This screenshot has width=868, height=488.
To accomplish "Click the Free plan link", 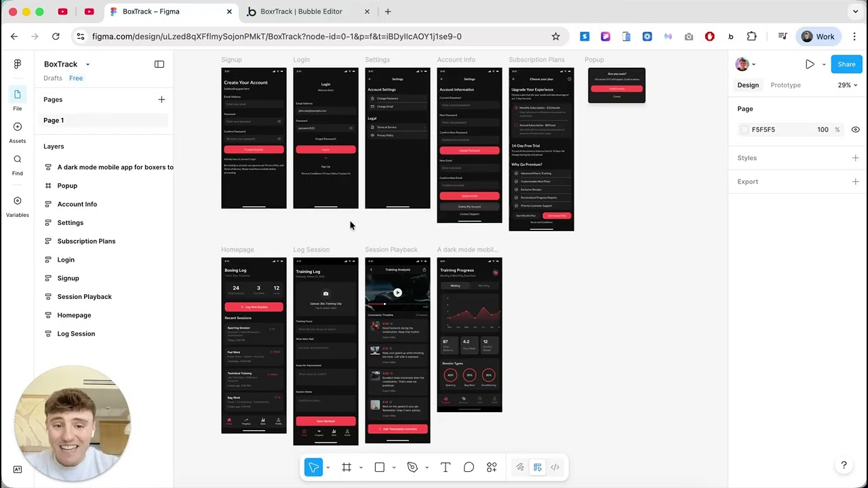I will (76, 79).
